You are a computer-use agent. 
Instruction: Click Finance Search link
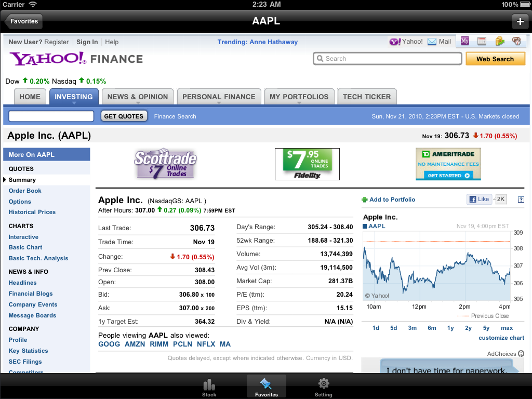coord(175,116)
